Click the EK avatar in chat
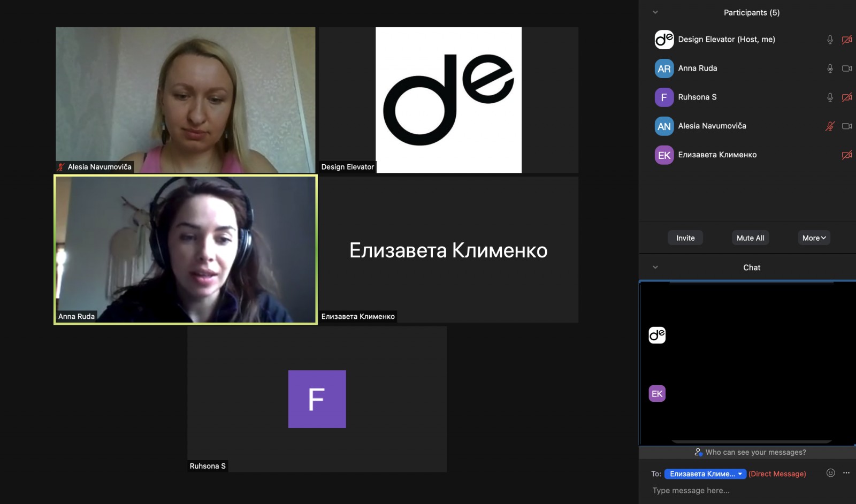 (657, 394)
